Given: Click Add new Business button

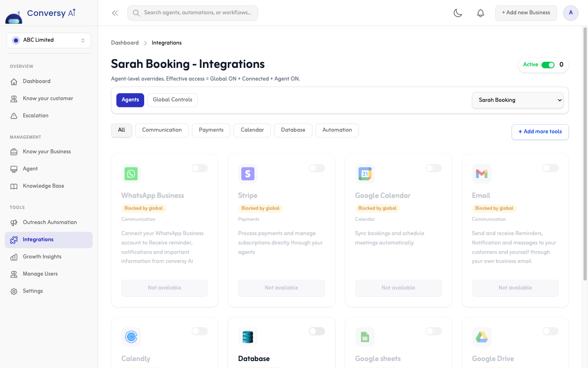Looking at the screenshot, I should pyautogui.click(x=526, y=13).
